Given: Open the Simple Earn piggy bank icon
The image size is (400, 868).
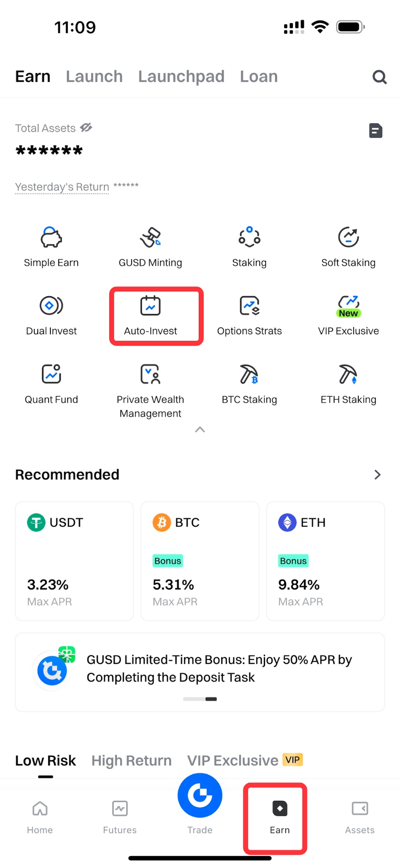Looking at the screenshot, I should (51, 238).
